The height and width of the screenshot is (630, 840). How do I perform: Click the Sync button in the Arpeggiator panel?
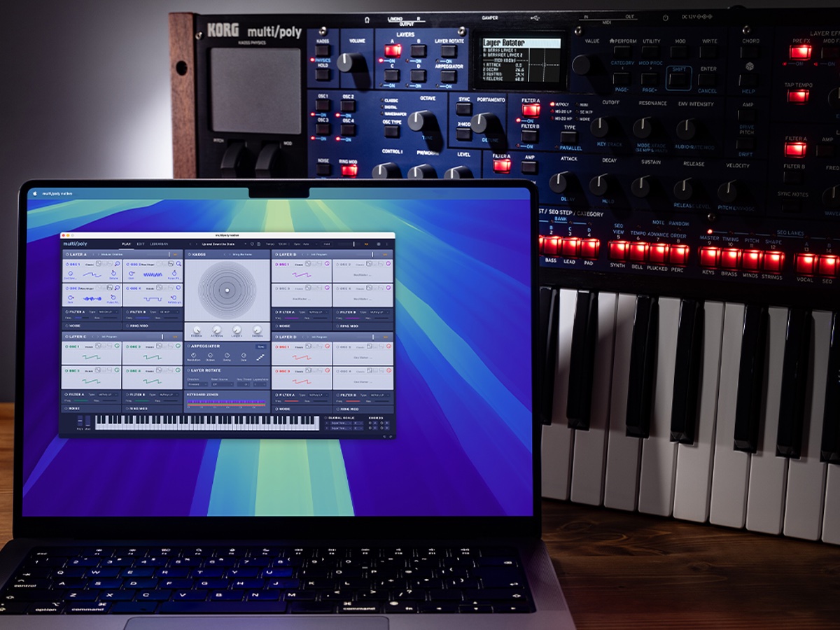pos(260,346)
